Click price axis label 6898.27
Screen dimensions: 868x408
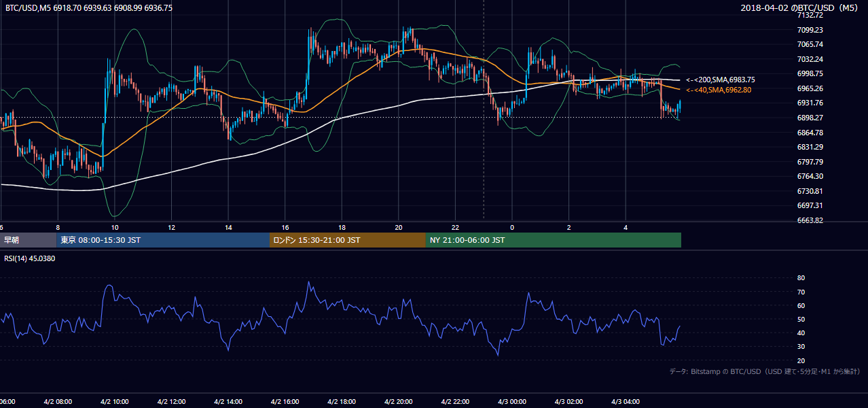click(810, 118)
